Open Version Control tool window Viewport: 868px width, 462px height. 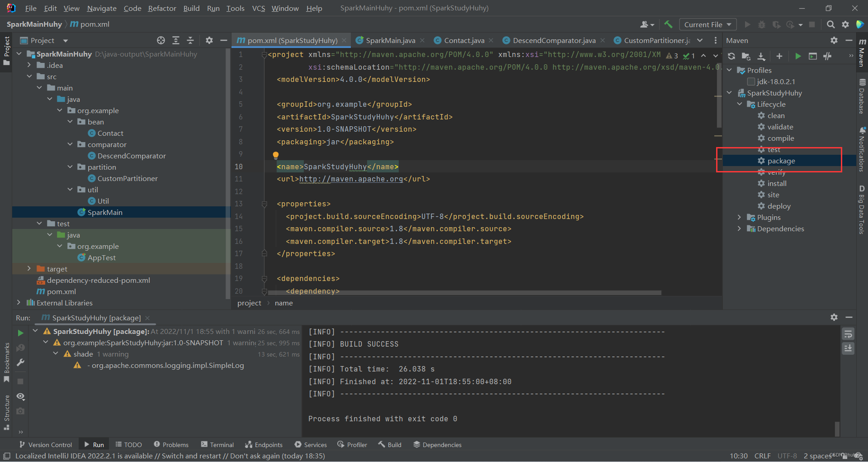pos(45,445)
